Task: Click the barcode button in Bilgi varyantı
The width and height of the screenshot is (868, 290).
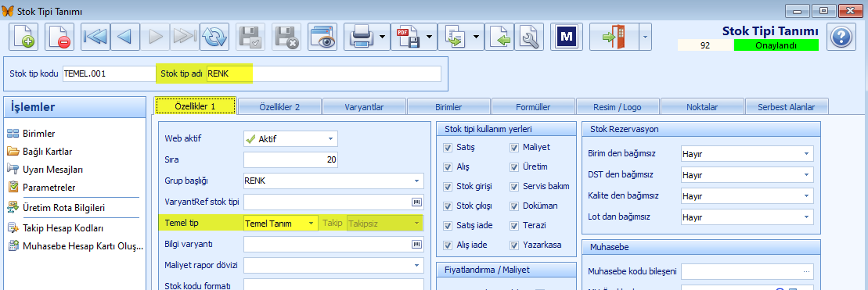Action: coord(416,244)
